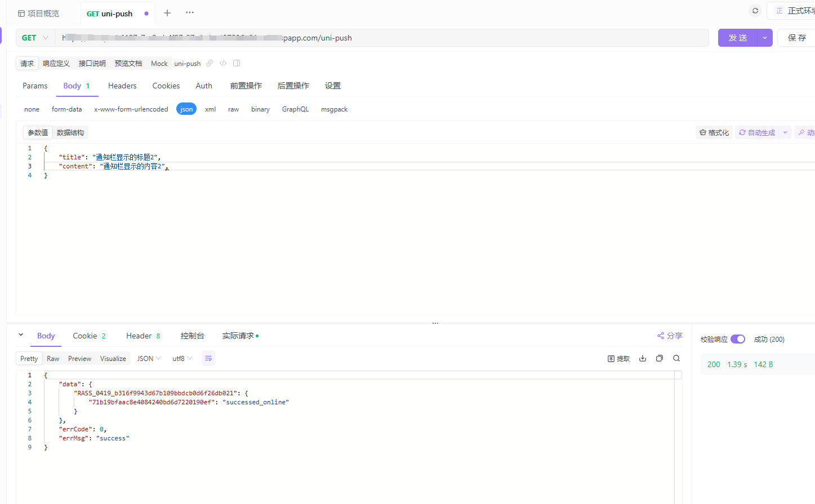The height and width of the screenshot is (504, 815).
Task: Select none body type
Action: (32, 109)
